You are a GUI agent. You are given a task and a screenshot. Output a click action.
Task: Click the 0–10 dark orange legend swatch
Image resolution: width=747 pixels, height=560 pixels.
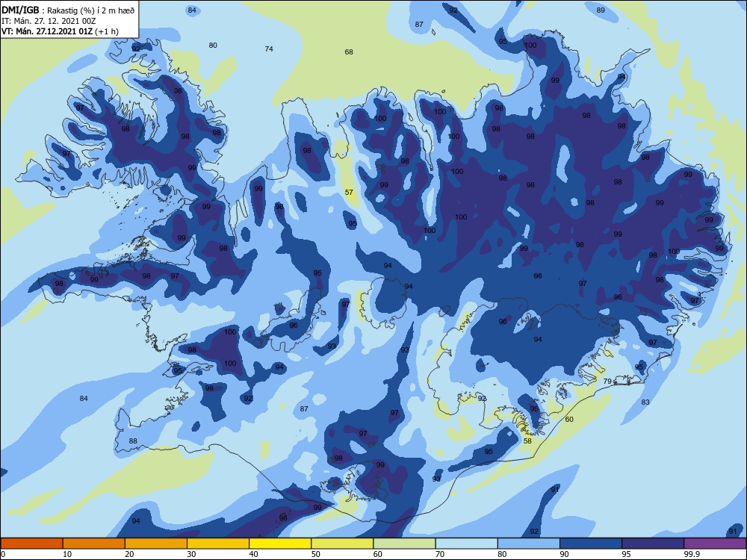(31, 544)
